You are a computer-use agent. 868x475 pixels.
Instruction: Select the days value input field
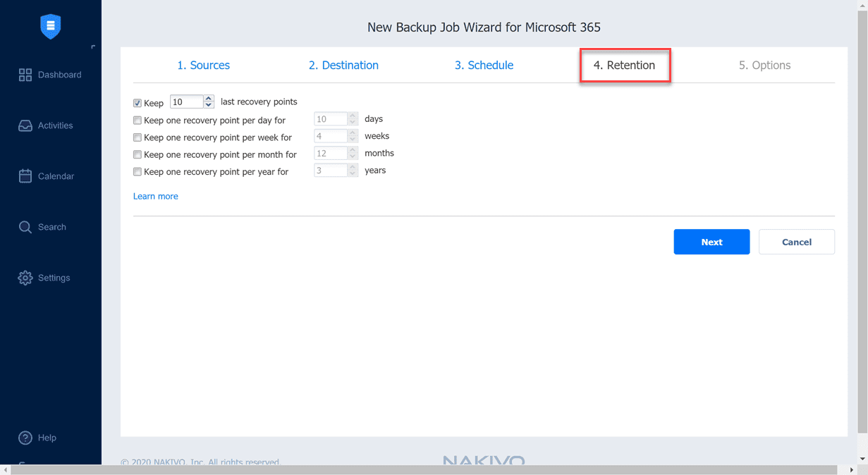point(331,118)
